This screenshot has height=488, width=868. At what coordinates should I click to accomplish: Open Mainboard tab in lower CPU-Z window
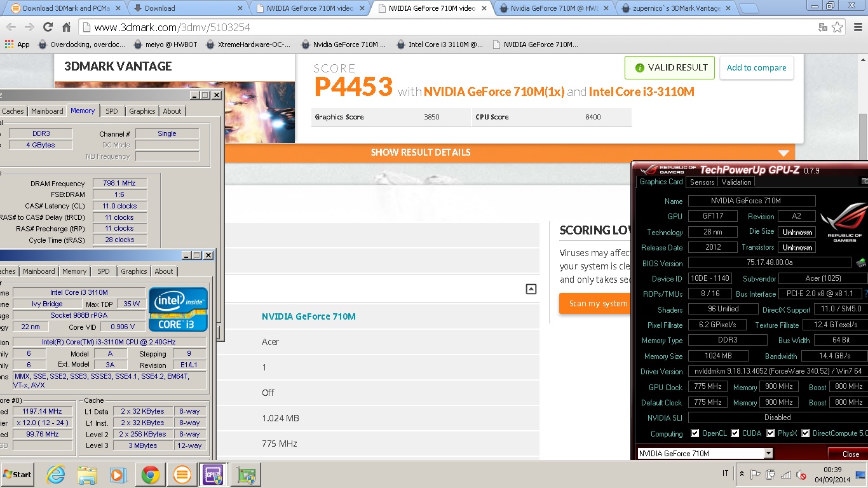[39, 271]
